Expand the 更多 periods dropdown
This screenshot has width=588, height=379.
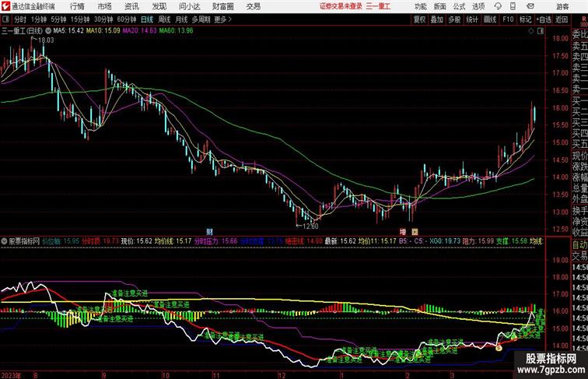point(222,19)
